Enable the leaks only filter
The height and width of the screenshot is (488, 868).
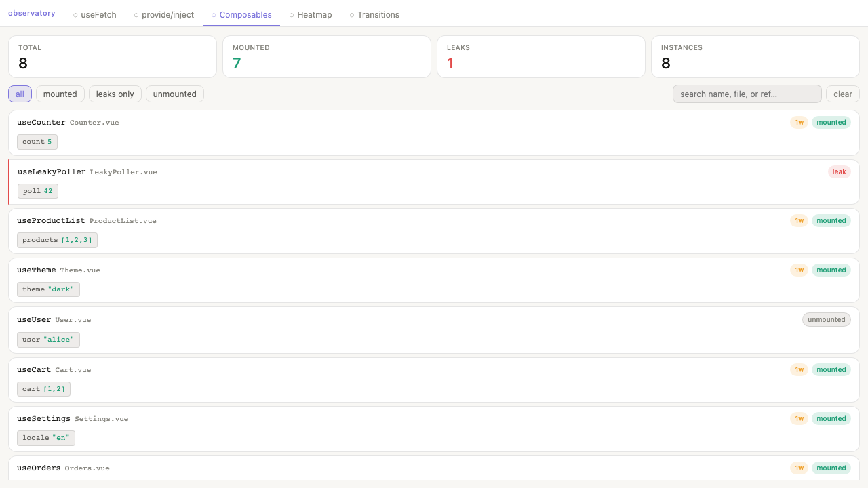click(x=115, y=94)
